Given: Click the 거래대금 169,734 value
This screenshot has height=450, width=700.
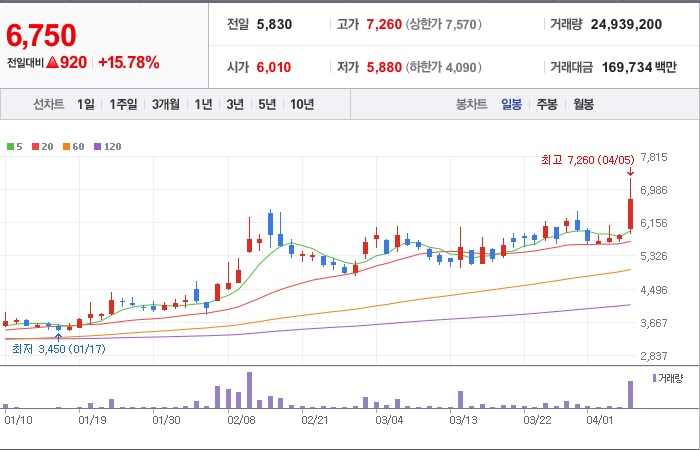Looking at the screenshot, I should 627,67.
